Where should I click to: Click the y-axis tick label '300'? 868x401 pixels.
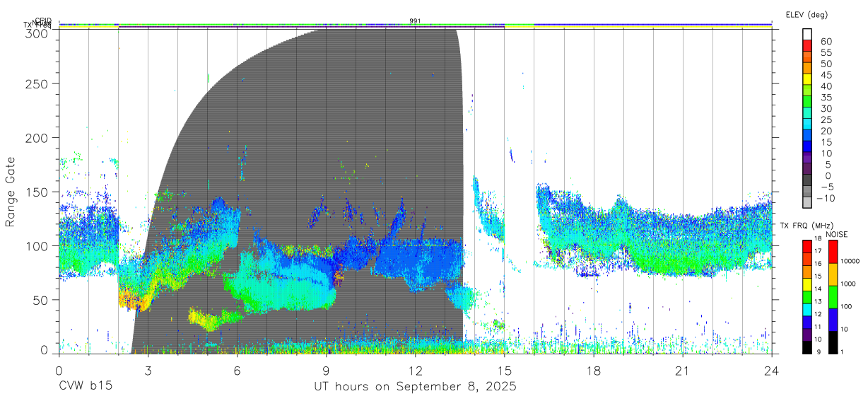click(x=37, y=33)
